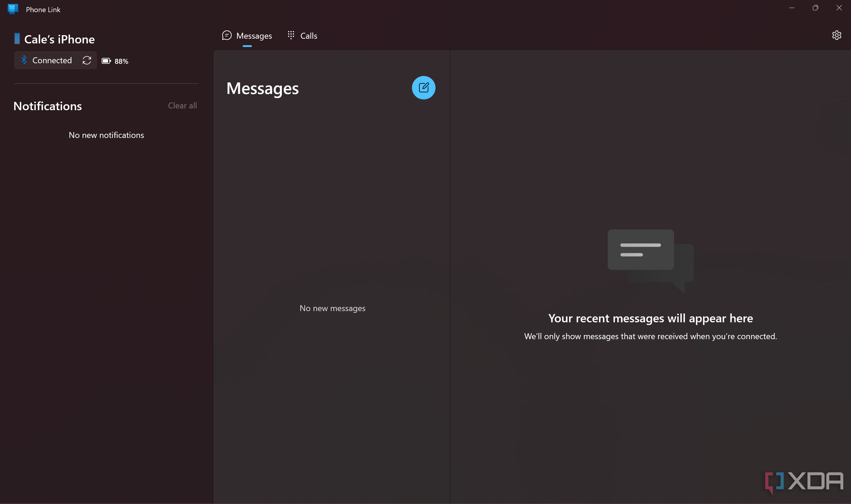Click the Notifications heading

48,106
